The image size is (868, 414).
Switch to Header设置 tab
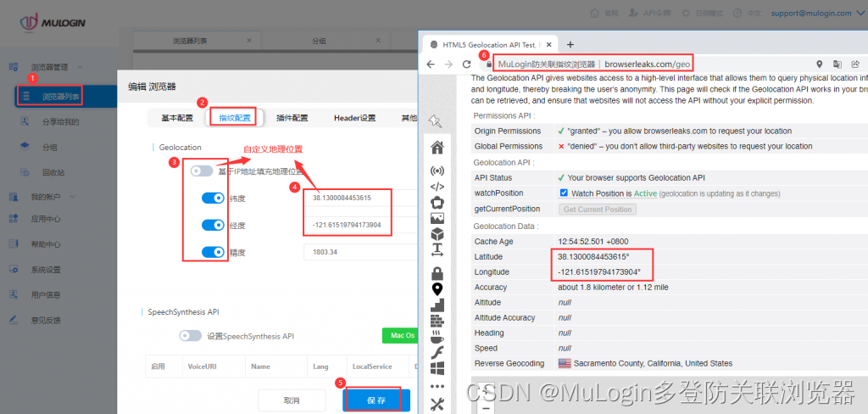(355, 117)
